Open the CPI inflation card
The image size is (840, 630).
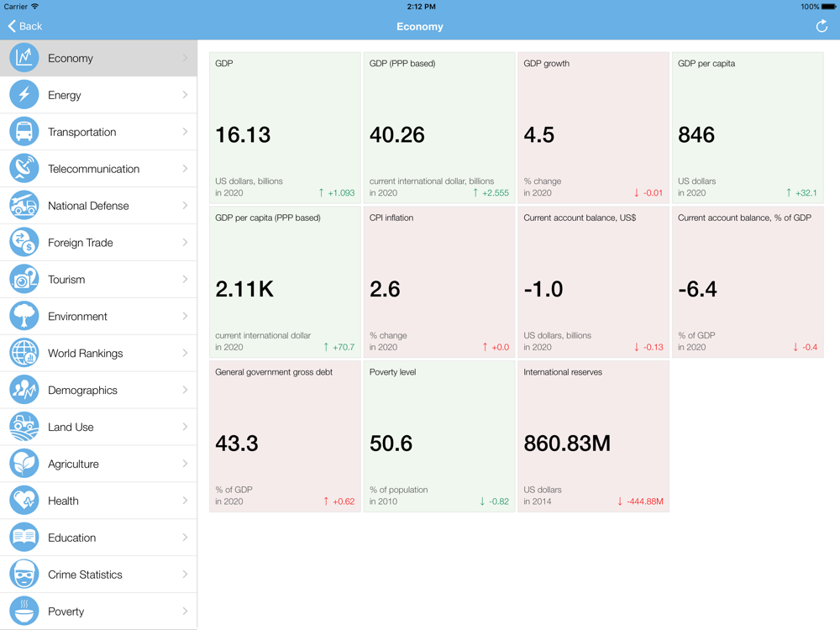pos(439,282)
